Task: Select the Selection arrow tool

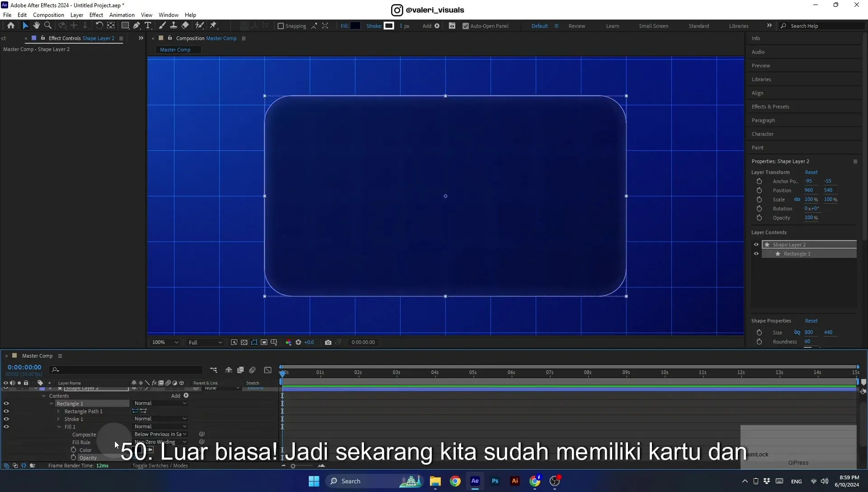Action: coord(25,26)
